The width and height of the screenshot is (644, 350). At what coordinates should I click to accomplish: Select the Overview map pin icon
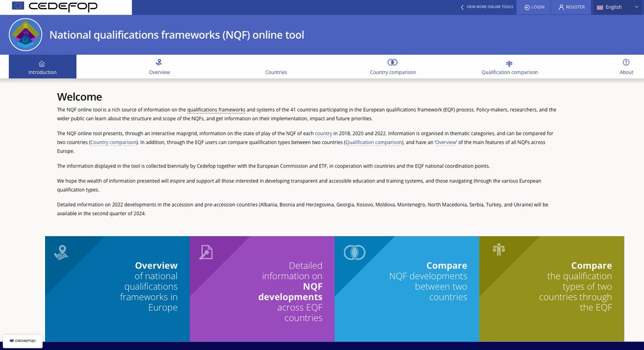pyautogui.click(x=159, y=62)
